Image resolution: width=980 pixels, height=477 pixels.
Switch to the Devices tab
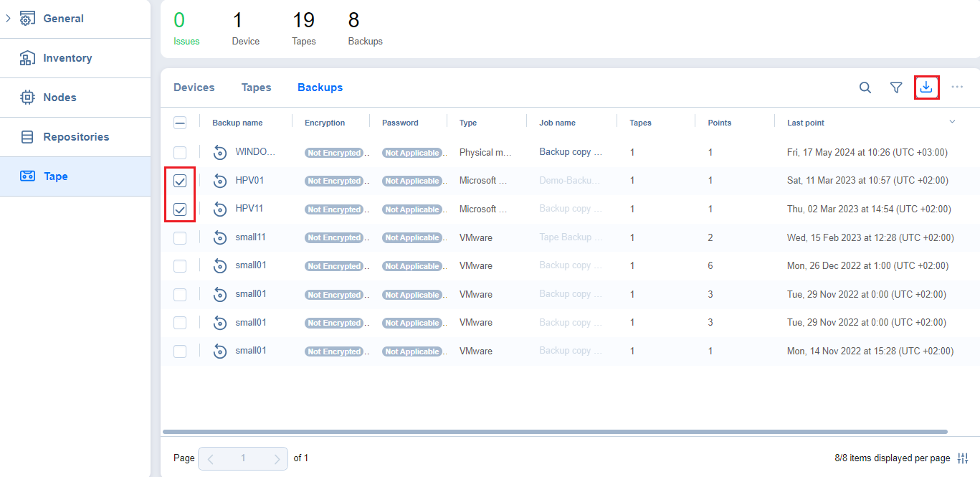pyautogui.click(x=194, y=88)
